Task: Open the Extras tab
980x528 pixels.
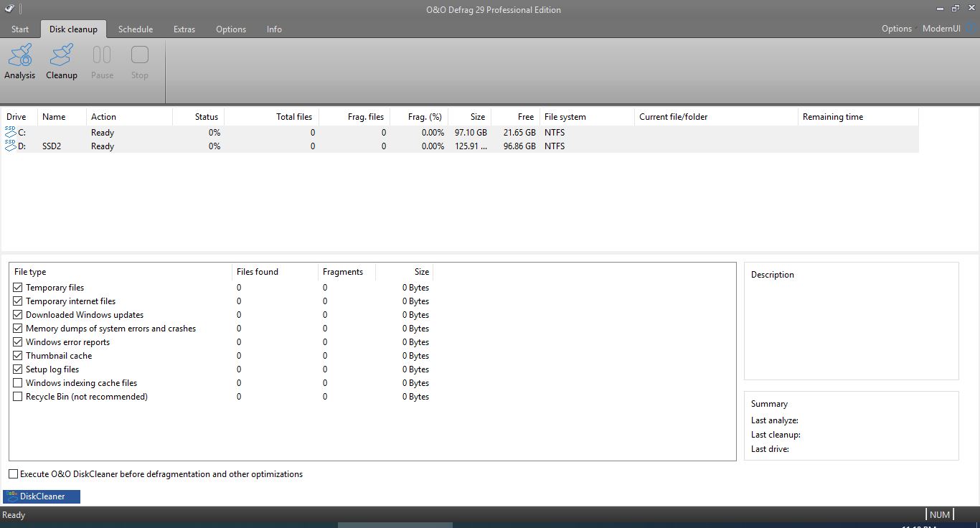Action: coord(184,29)
